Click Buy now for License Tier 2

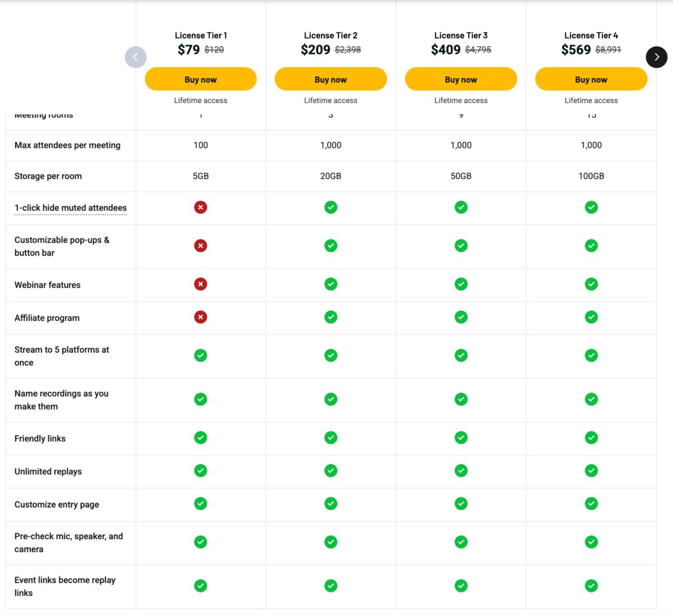(331, 79)
